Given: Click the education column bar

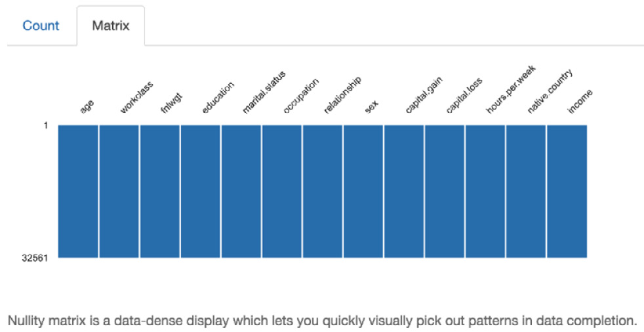Looking at the screenshot, I should tap(201, 192).
